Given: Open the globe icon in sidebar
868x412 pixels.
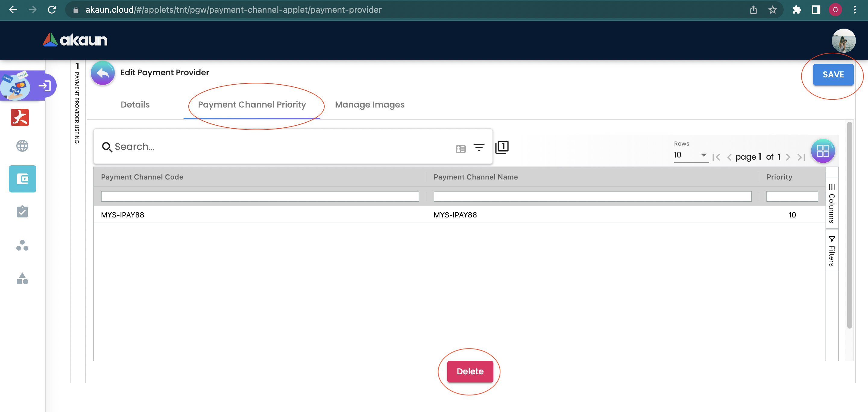Looking at the screenshot, I should pyautogui.click(x=22, y=146).
